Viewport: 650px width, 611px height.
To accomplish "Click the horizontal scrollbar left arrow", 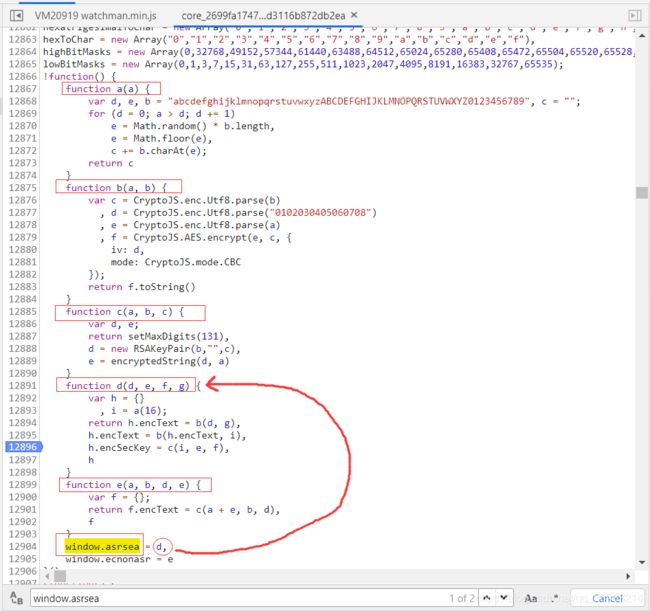I will pyautogui.click(x=47, y=576).
